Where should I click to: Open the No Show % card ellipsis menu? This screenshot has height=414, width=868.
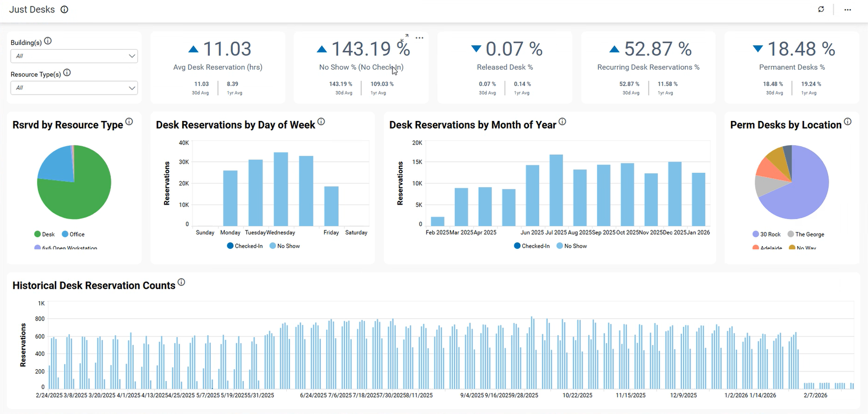(x=419, y=38)
